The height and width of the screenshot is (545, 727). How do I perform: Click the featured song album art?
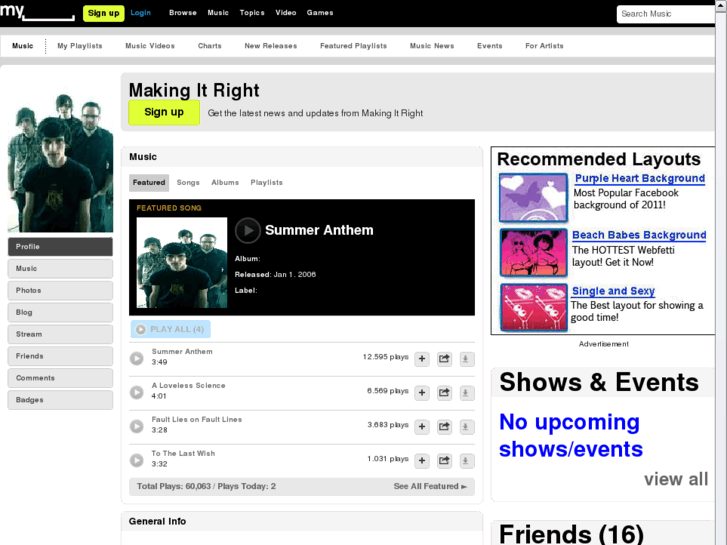tap(182, 263)
